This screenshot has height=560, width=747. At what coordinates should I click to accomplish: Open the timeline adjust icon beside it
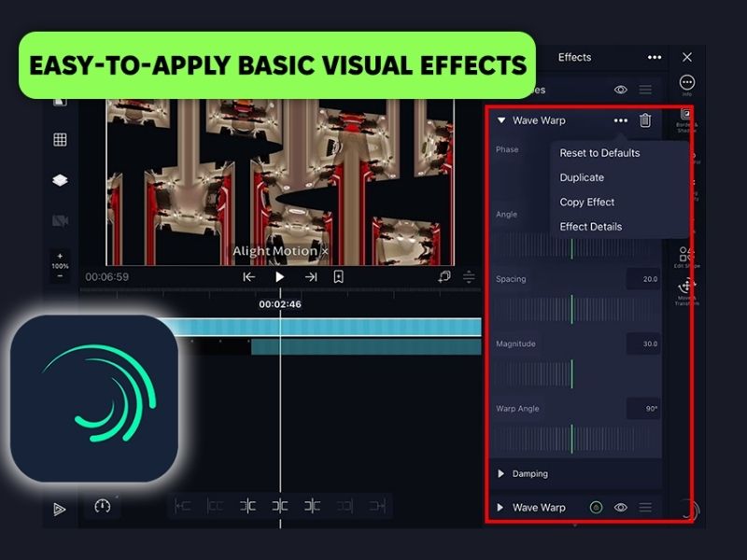pyautogui.click(x=469, y=276)
